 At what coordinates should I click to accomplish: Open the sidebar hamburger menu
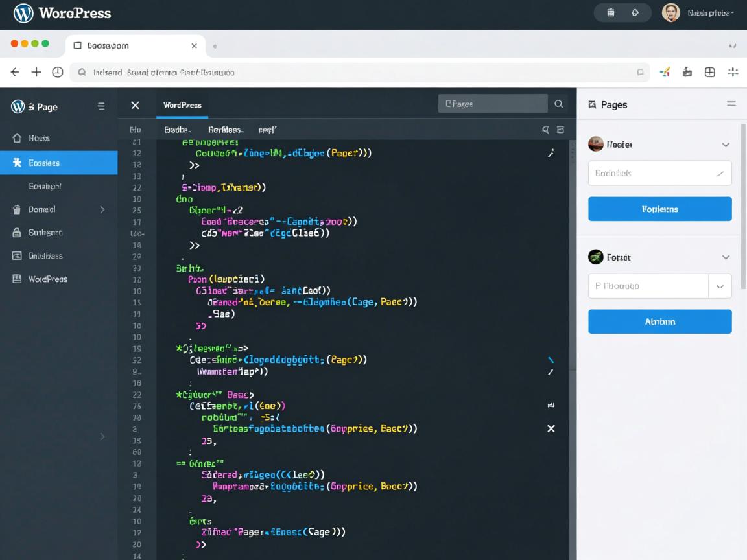101,106
